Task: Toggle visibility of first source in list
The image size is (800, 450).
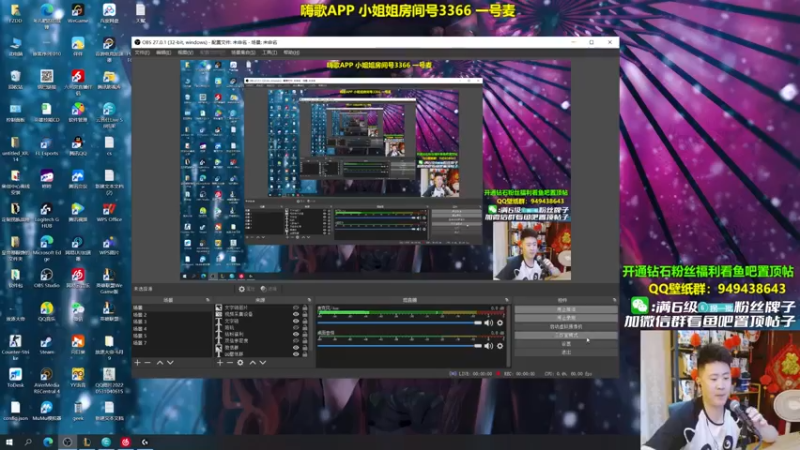Action: tap(296, 308)
